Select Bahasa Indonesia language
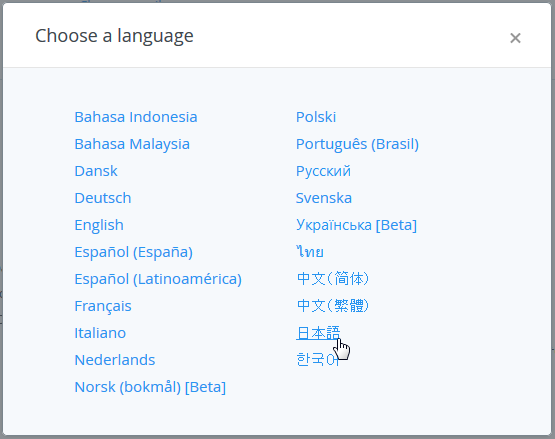The width and height of the screenshot is (555, 439). pos(136,117)
